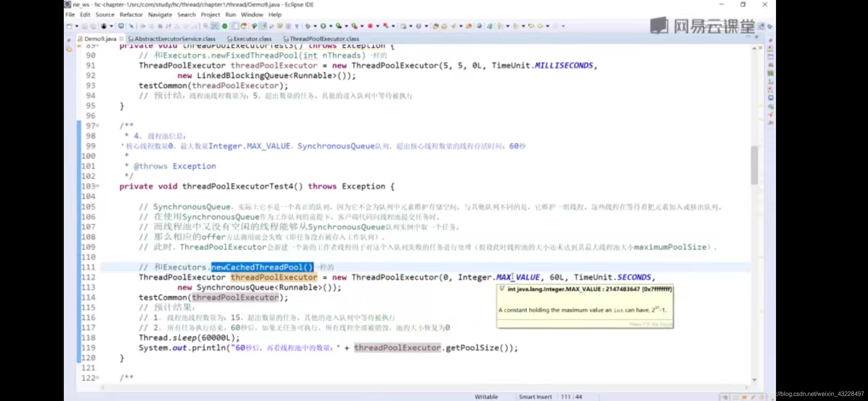Click 'Writable' in the status bar
Screen dimensions: 868x401
(x=486, y=397)
